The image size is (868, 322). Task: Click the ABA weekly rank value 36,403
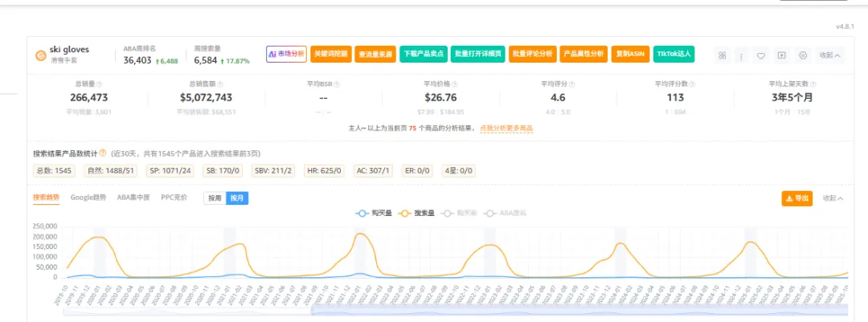point(137,60)
